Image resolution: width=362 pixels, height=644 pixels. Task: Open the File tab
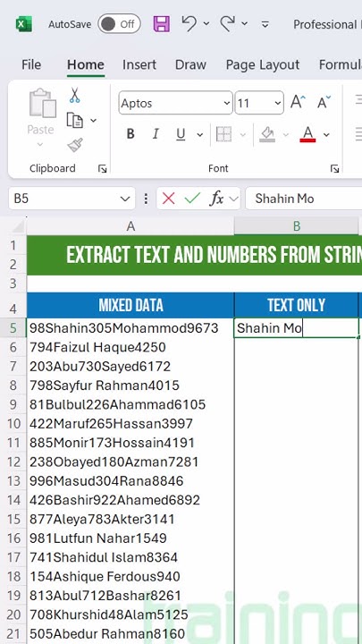point(31,65)
